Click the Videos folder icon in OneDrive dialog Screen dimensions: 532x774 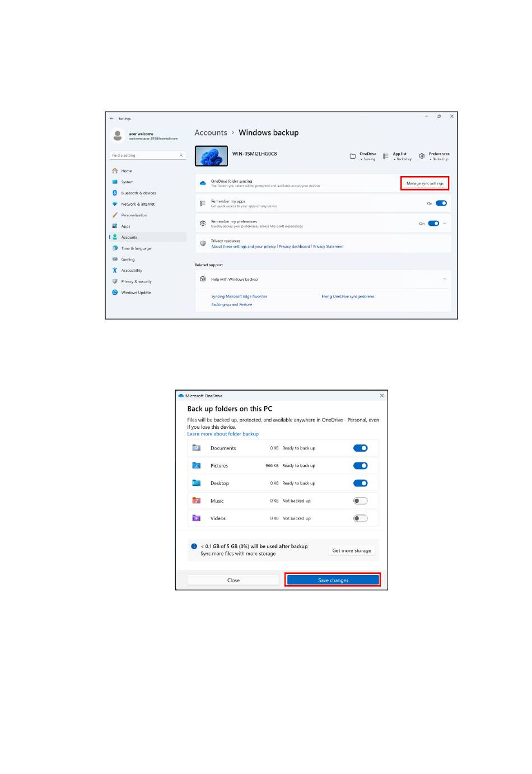point(197,518)
